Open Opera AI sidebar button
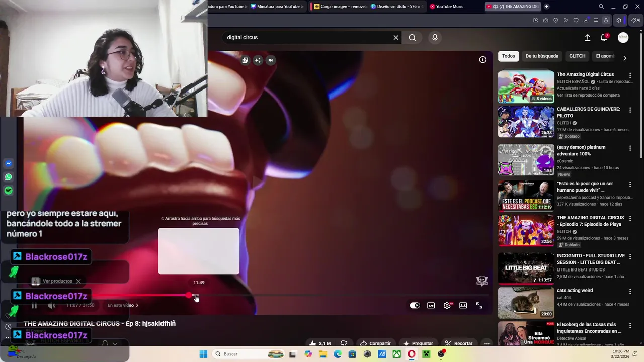Image resolution: width=644 pixels, height=362 pixels. [636, 20]
